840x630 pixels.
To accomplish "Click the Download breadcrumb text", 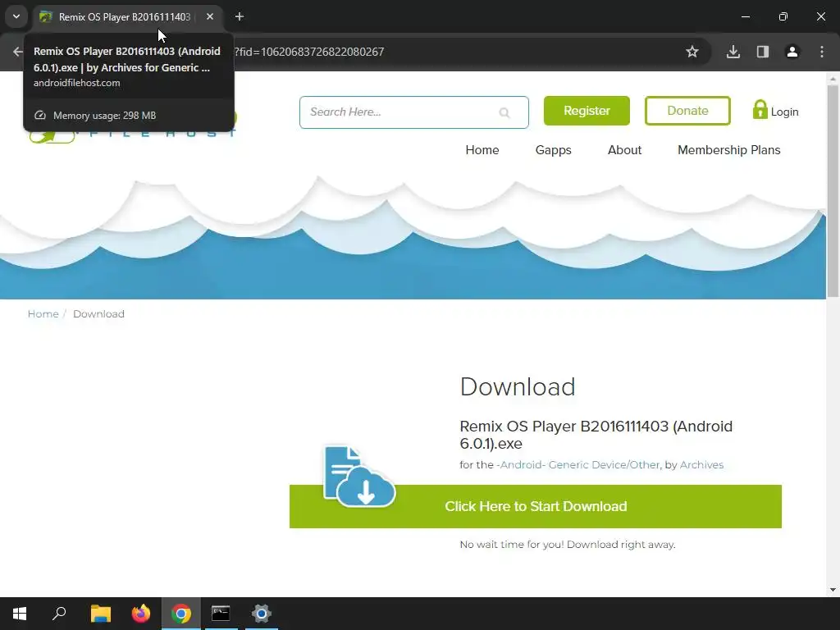I will pyautogui.click(x=98, y=314).
